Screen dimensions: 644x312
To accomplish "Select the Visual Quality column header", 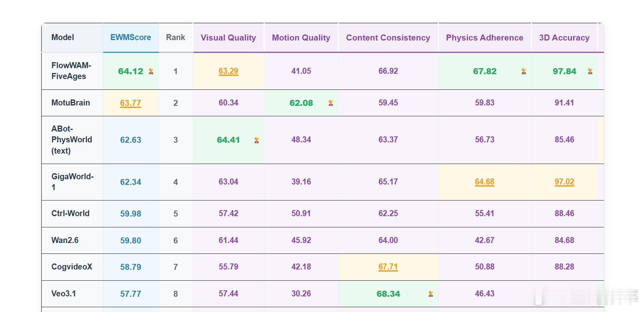I will click(x=228, y=38).
